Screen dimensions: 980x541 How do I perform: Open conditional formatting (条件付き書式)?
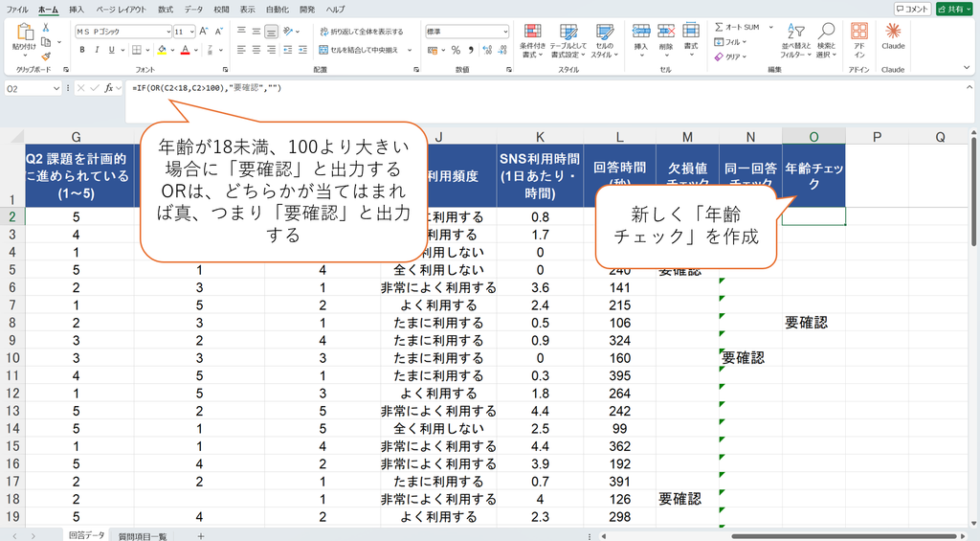coord(532,40)
